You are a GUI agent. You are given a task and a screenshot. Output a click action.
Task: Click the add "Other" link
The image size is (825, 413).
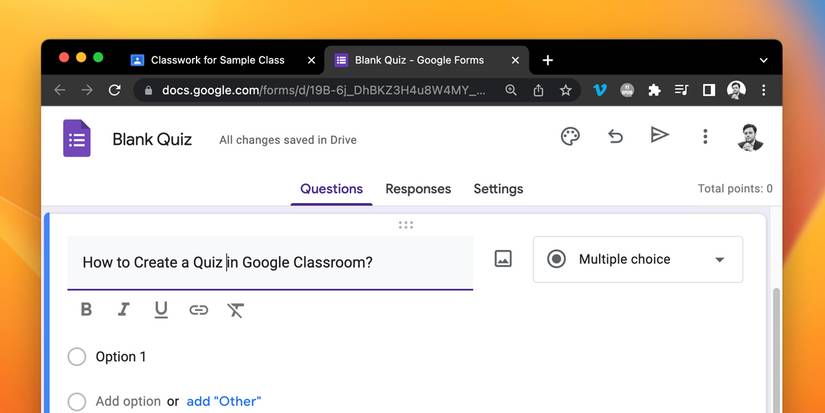coord(223,401)
